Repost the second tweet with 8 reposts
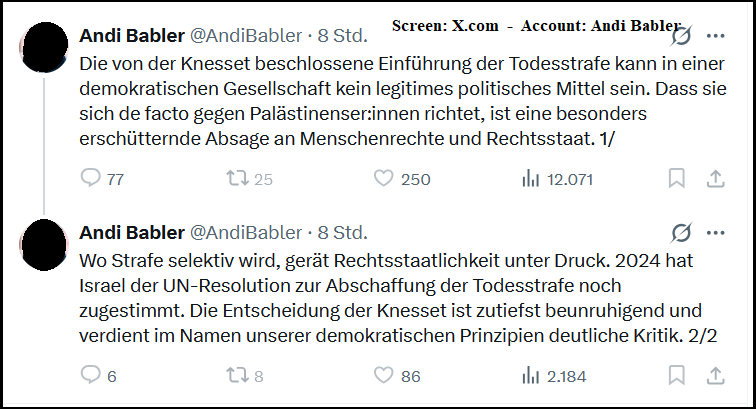The width and height of the screenshot is (756, 409). tap(237, 376)
